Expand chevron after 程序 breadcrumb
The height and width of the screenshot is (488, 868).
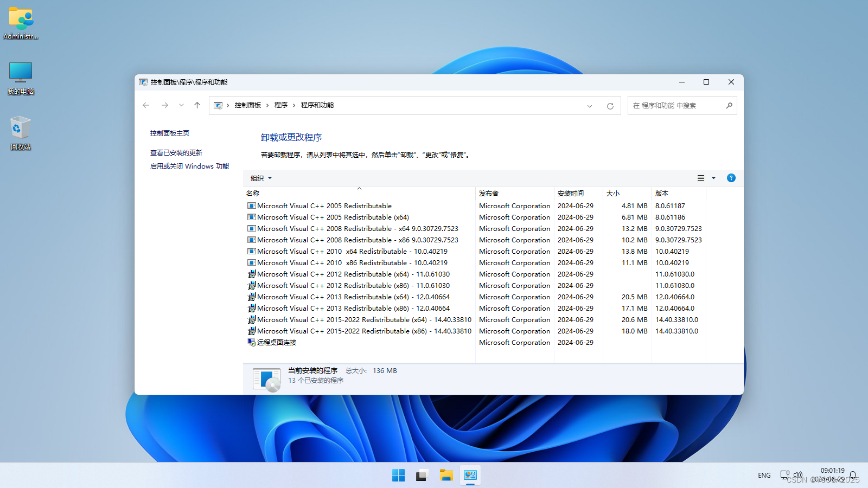[x=294, y=105]
